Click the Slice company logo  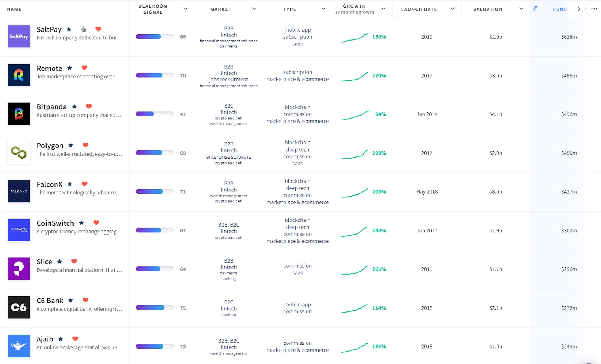point(19,269)
